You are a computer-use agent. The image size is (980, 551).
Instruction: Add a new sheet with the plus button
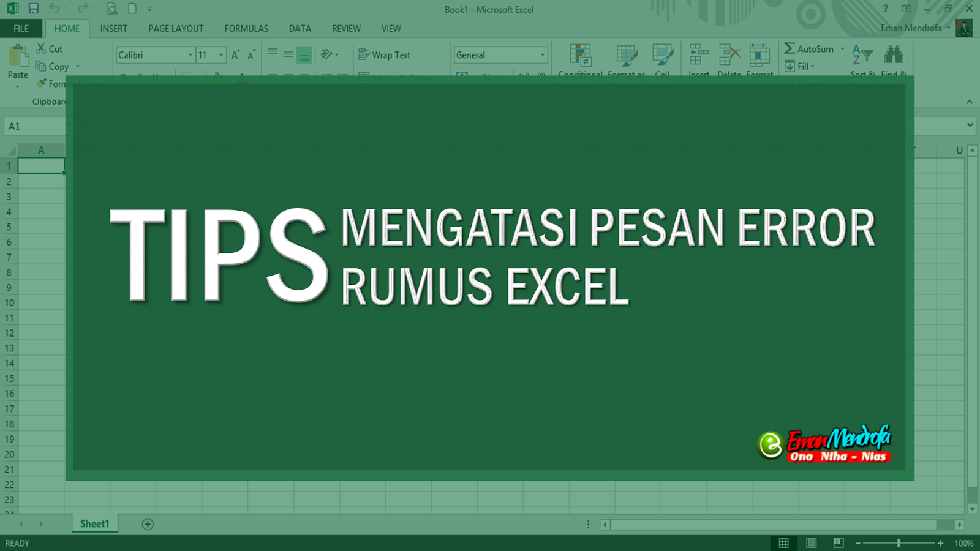coord(148,524)
